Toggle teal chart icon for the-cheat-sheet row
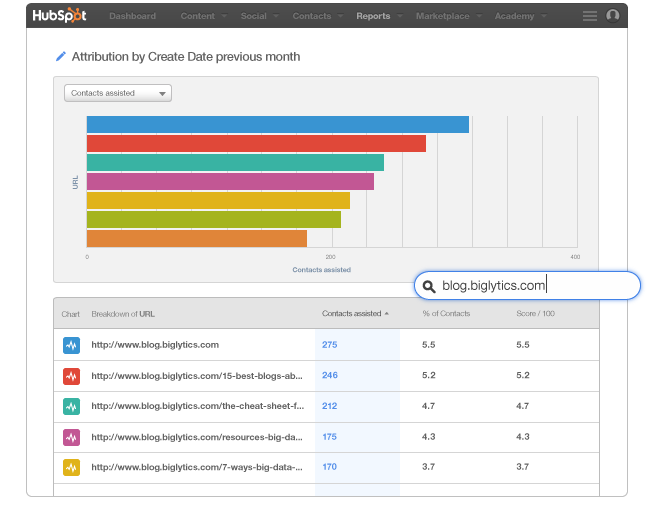Screen dimensions: 650x525 (71, 406)
